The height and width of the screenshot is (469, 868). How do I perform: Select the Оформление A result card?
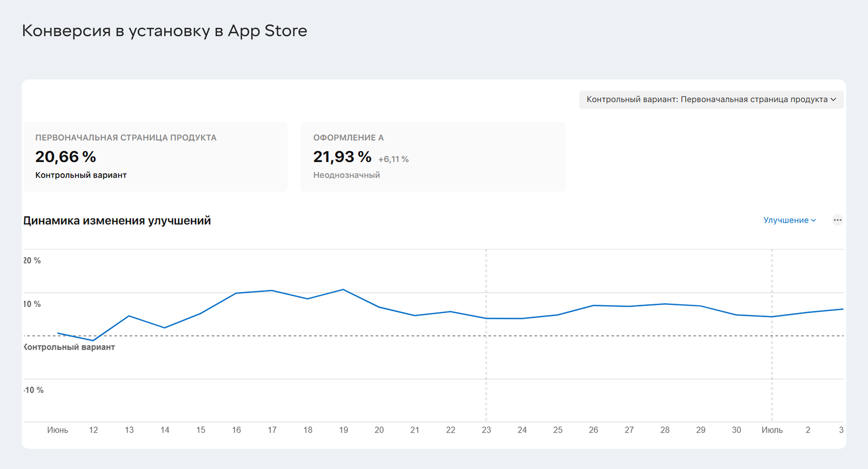(433, 156)
